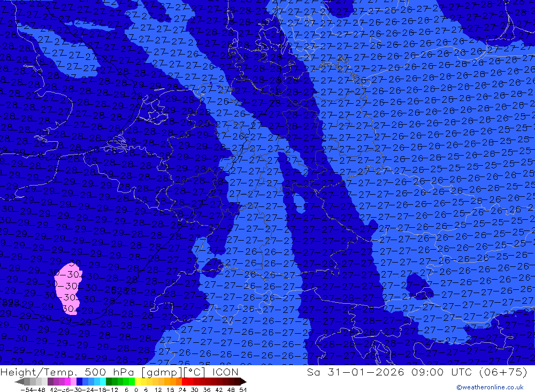Pick the bright green legend swatch

click(x=132, y=381)
